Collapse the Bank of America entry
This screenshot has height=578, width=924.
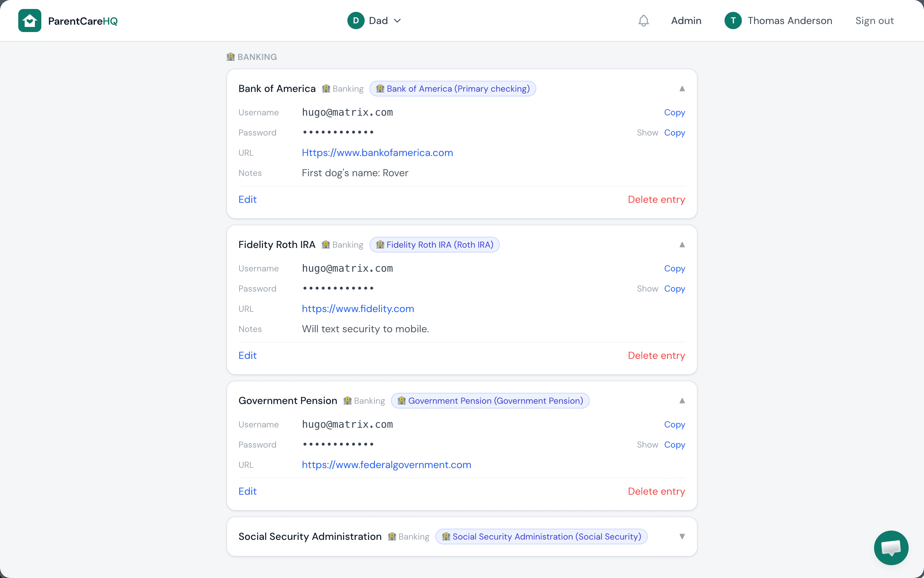[x=682, y=88]
